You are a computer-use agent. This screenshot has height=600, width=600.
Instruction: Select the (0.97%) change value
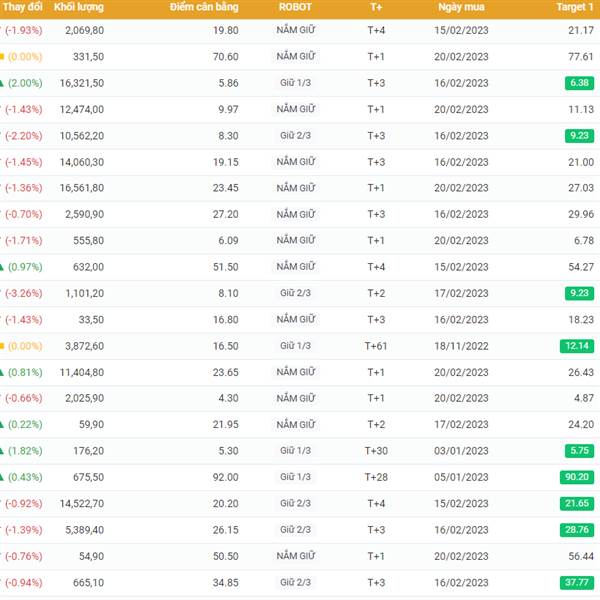point(25,267)
